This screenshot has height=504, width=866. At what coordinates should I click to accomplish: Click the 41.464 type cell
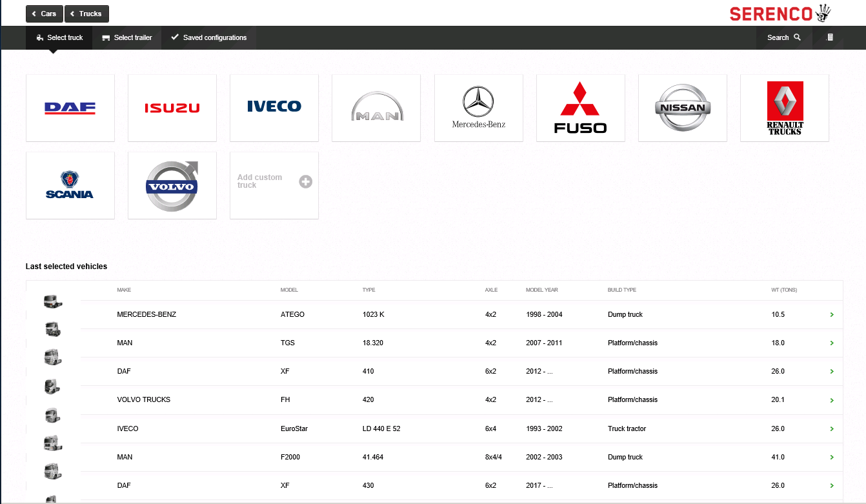(373, 458)
